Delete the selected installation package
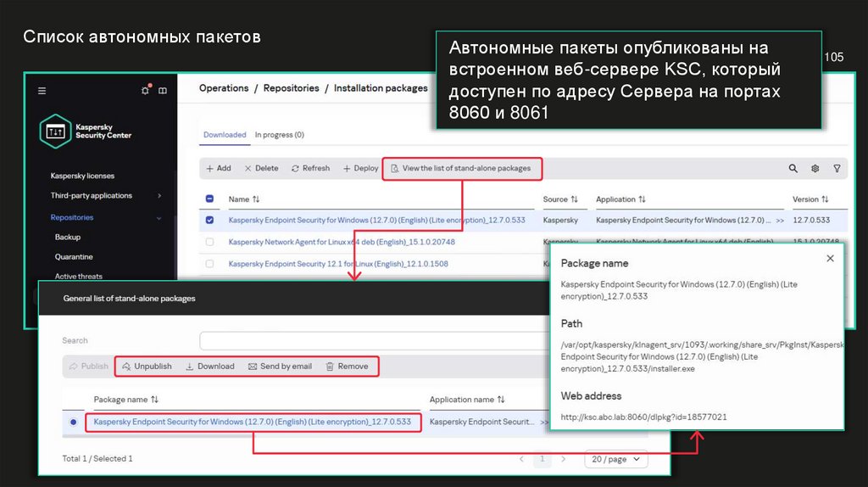This screenshot has height=487, width=868. [x=261, y=169]
